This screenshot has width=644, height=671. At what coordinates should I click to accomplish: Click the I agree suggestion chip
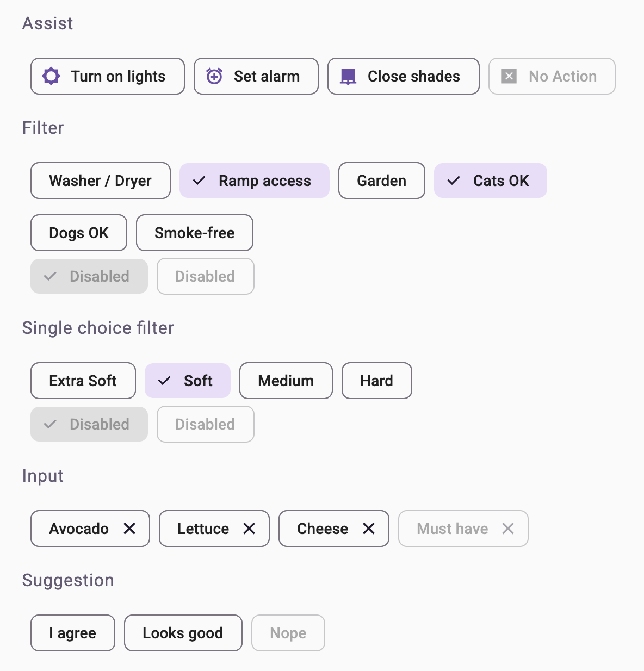click(72, 632)
